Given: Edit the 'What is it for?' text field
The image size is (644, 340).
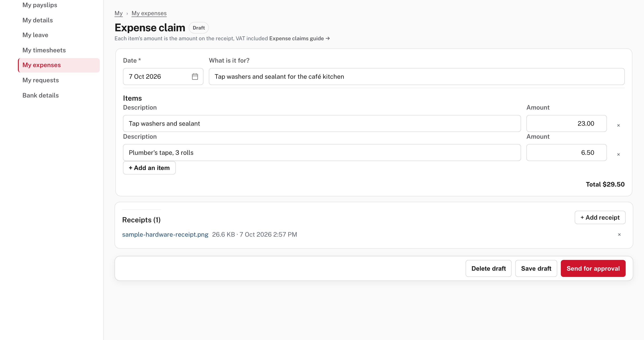Looking at the screenshot, I should pyautogui.click(x=417, y=76).
